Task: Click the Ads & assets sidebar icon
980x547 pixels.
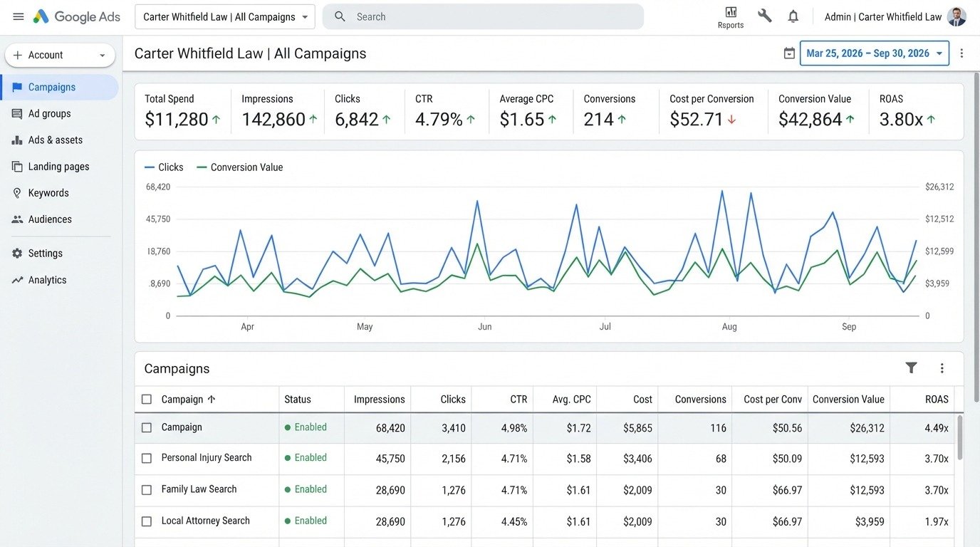Action: point(17,140)
